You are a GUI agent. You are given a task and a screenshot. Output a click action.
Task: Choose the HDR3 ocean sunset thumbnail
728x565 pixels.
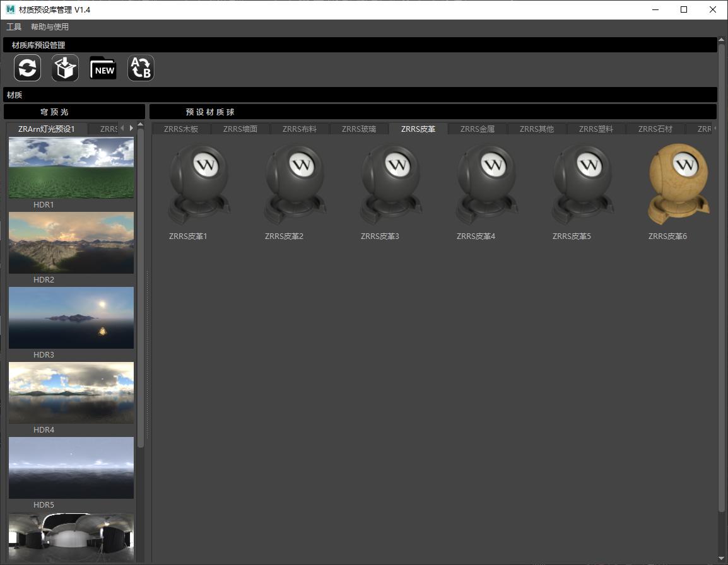(x=71, y=318)
